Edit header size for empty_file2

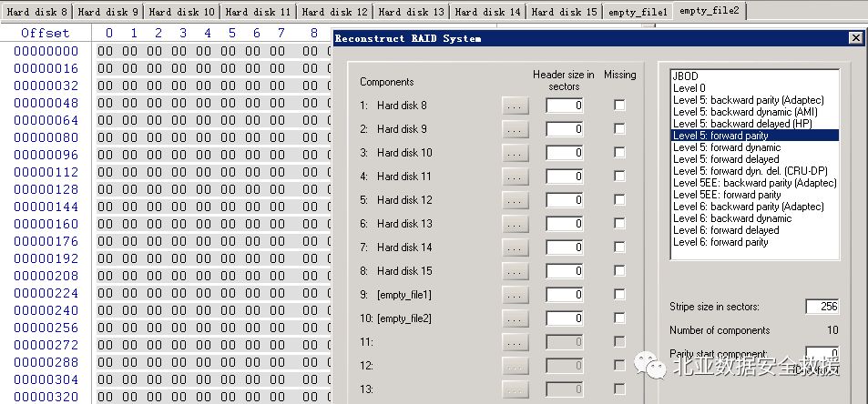pyautogui.click(x=564, y=318)
